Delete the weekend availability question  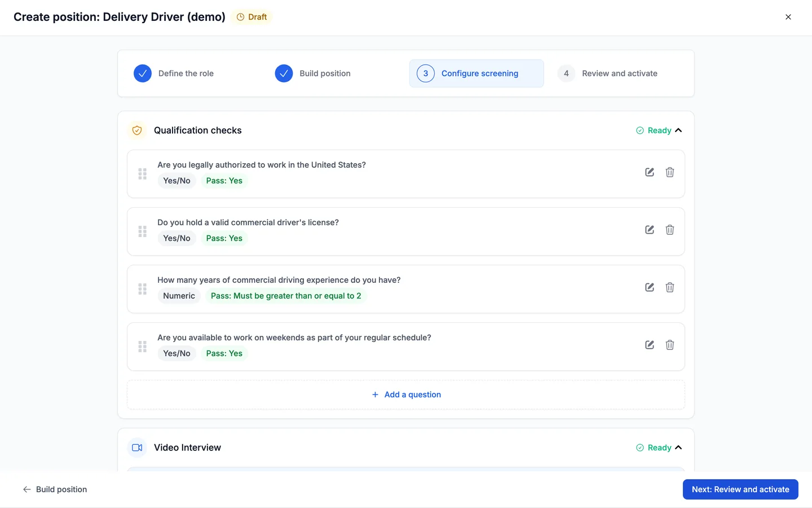(670, 345)
